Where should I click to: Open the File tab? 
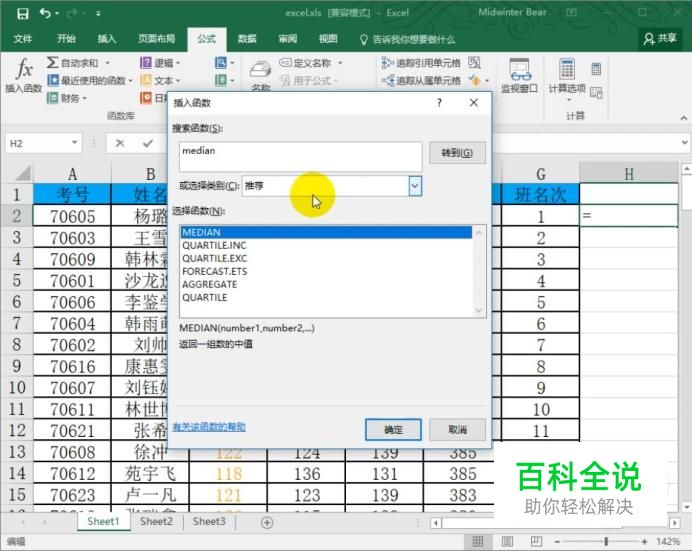[x=23, y=39]
